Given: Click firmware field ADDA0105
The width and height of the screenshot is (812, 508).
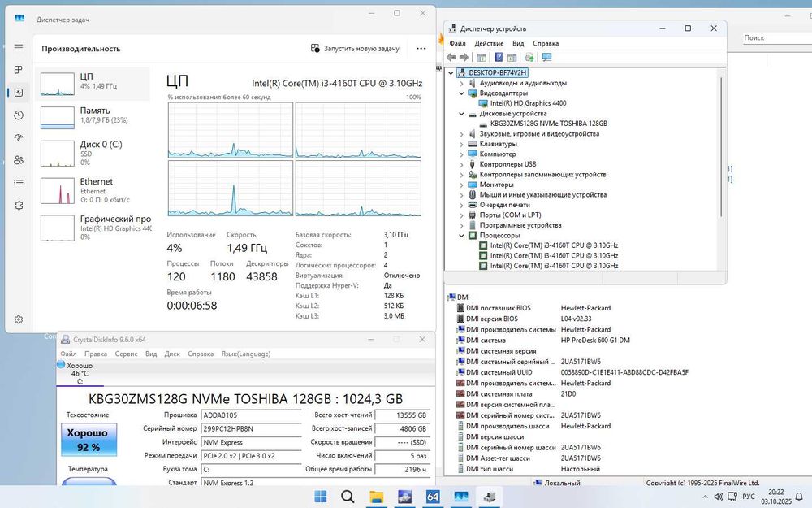Looking at the screenshot, I should (251, 415).
